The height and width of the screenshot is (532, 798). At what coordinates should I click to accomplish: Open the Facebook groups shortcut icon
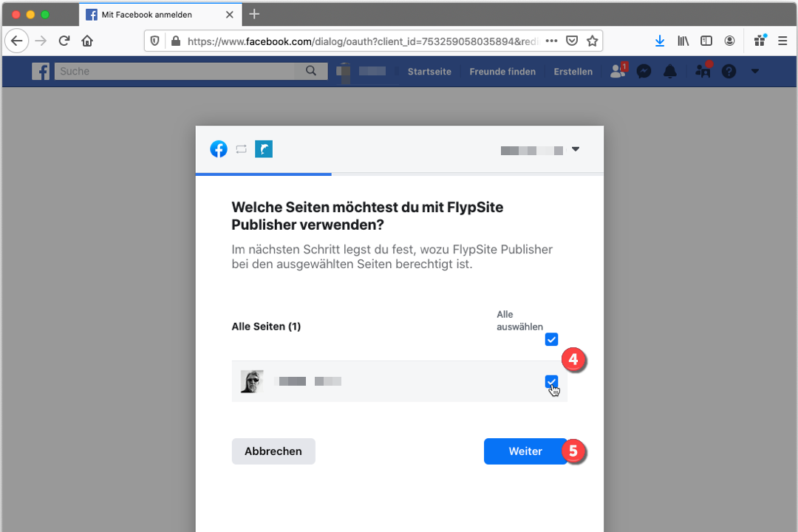click(703, 70)
